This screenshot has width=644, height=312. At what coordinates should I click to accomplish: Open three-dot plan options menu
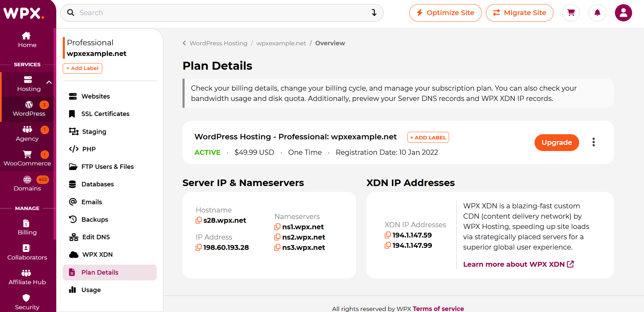tap(594, 142)
